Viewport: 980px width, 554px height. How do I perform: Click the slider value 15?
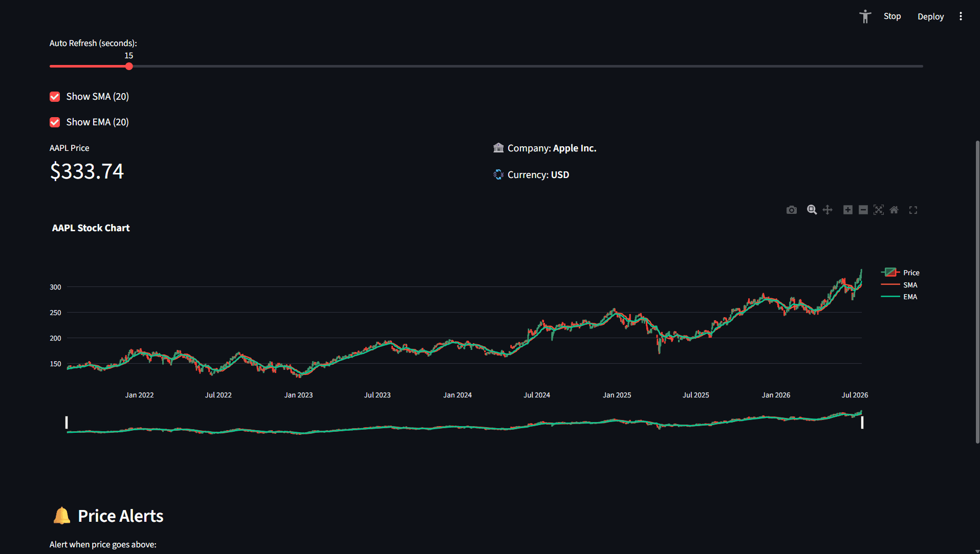tap(129, 55)
